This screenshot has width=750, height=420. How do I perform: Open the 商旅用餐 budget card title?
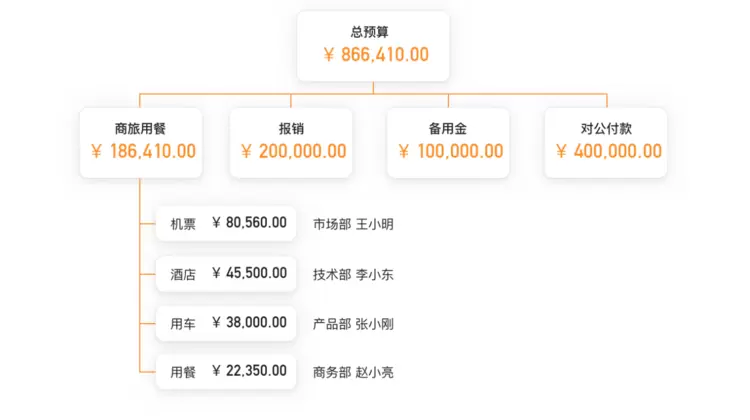tap(140, 129)
